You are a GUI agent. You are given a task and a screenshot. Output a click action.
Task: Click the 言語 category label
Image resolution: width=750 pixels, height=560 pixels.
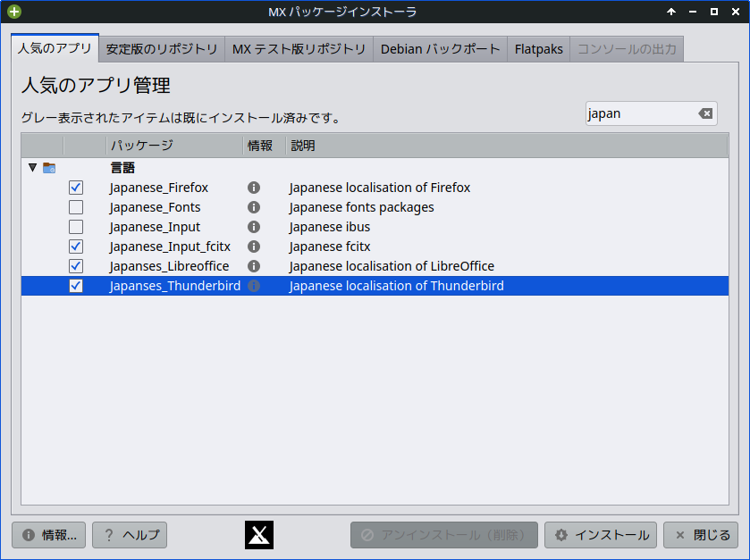(122, 168)
